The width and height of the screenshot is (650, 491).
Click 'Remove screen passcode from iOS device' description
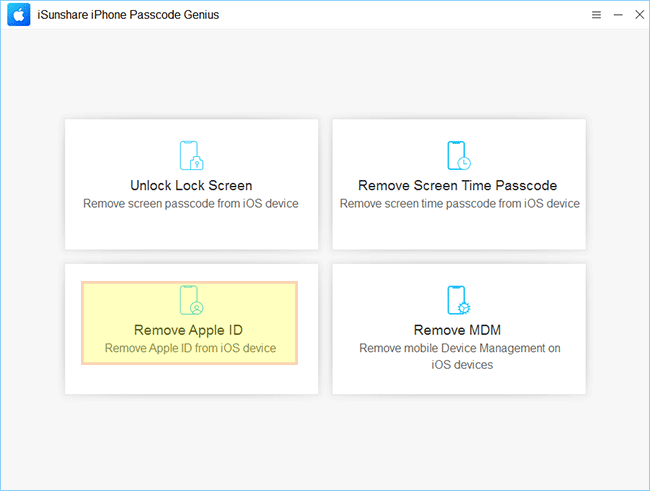click(191, 204)
